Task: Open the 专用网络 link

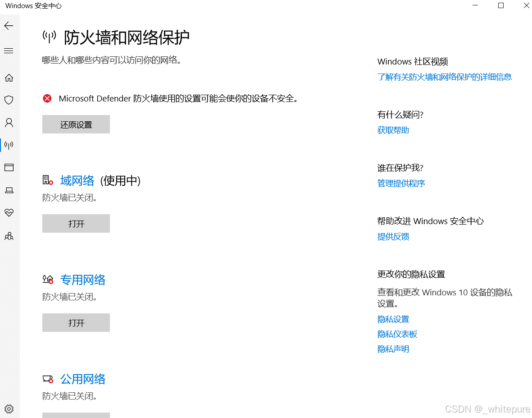Action: tap(83, 280)
